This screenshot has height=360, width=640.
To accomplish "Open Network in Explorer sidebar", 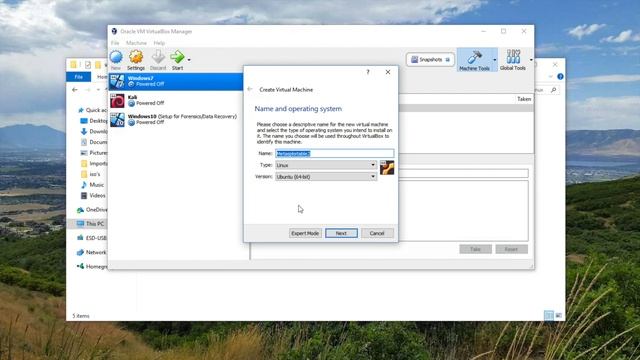I will (92, 252).
